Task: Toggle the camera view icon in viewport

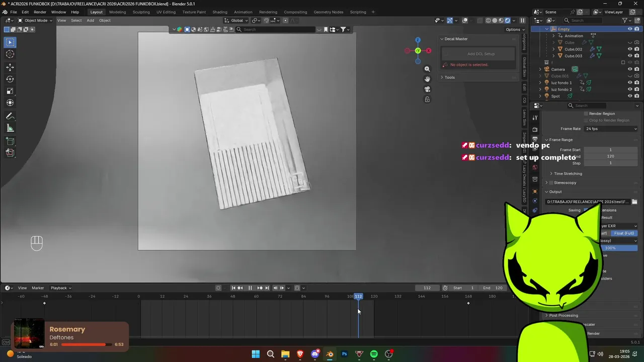Action: 427,89
